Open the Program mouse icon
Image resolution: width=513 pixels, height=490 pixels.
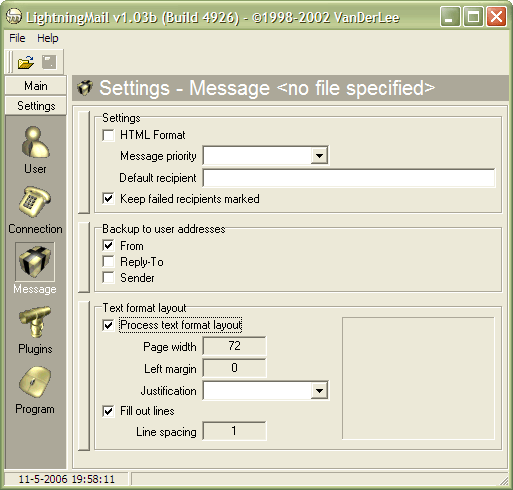35,382
